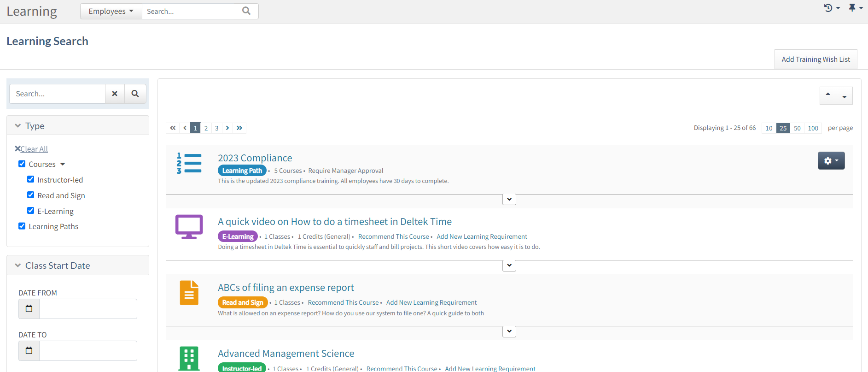The image size is (868, 372).
Task: Uncheck the Instructor-led filter
Action: coord(30,179)
